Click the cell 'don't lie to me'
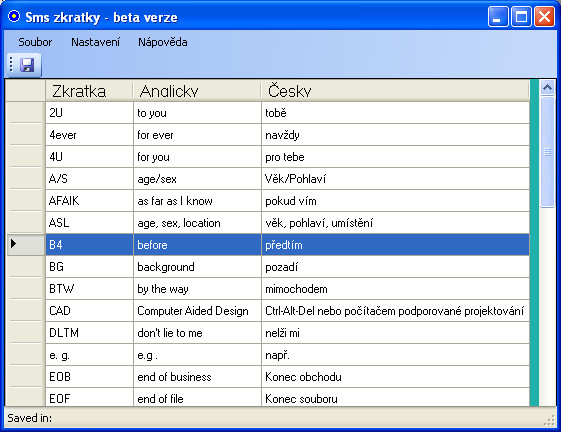Viewport: 561px width, 432px height. pyautogui.click(x=197, y=333)
